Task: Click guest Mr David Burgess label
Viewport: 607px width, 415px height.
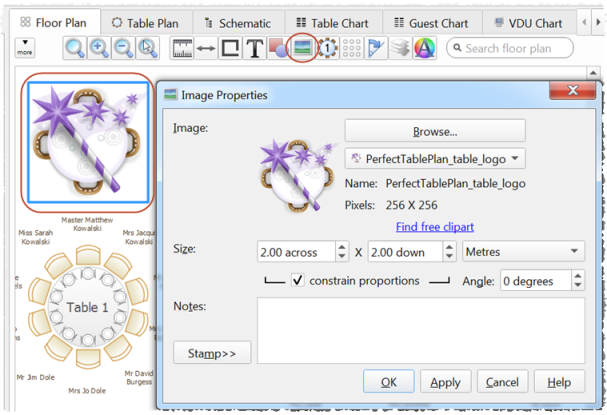Action: tap(139, 377)
